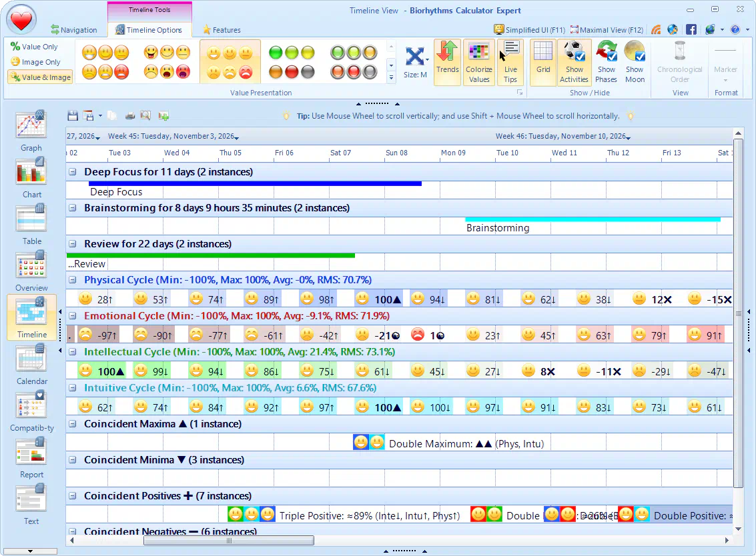
Task: Click the red heart application button
Action: point(21,20)
